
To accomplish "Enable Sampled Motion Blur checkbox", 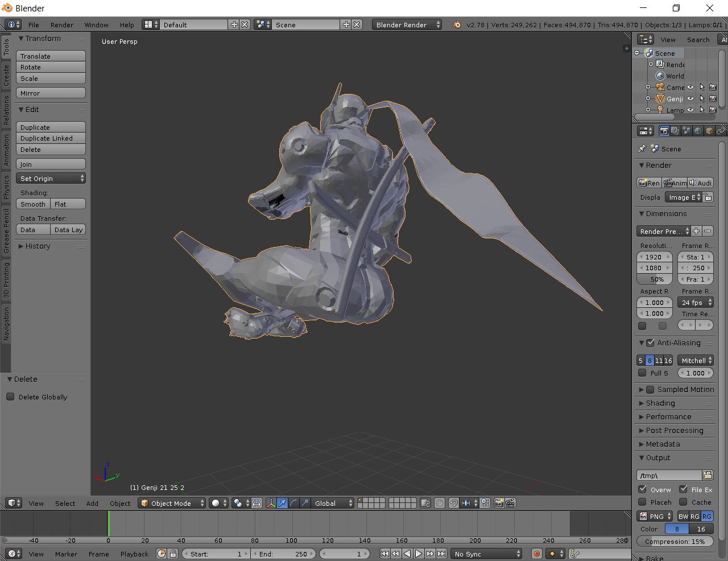I will pyautogui.click(x=650, y=389).
